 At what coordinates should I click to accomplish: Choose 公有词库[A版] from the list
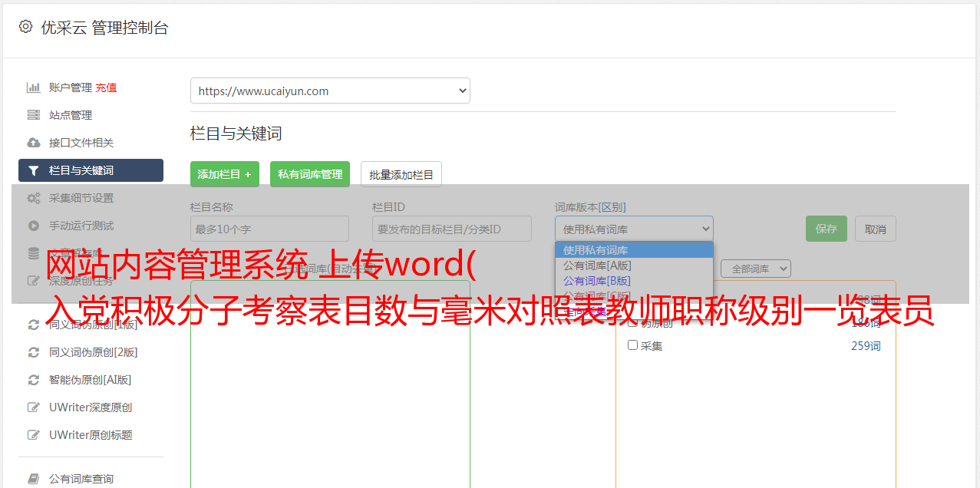point(597,265)
